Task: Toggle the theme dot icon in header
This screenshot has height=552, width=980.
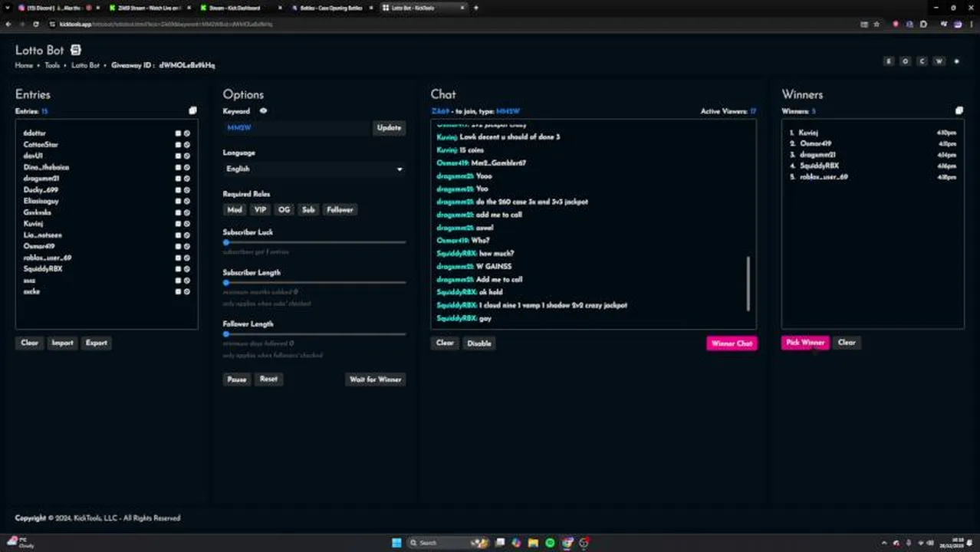Action: tap(955, 61)
